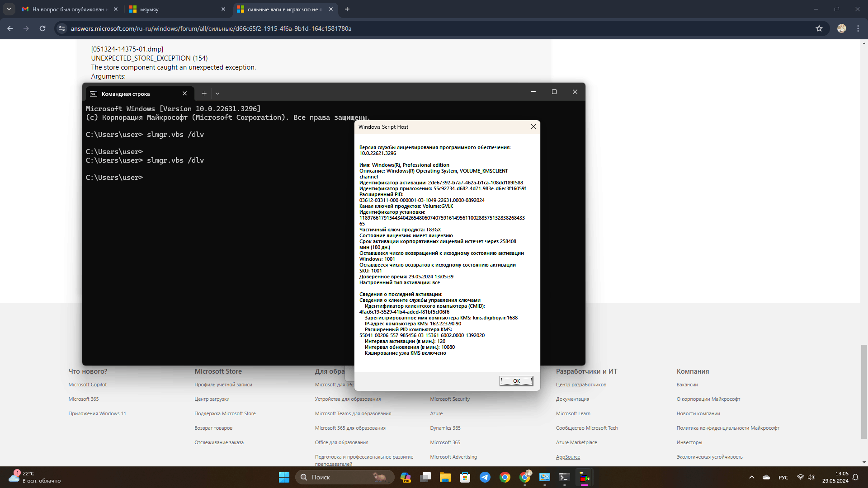
Task: Open Wi-Fi network settings in tray
Action: click(801, 477)
